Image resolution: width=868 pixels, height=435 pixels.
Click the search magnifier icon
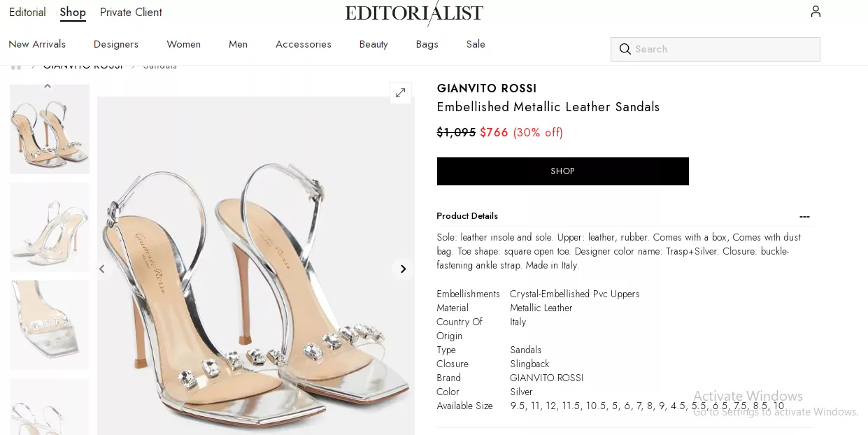tap(625, 49)
